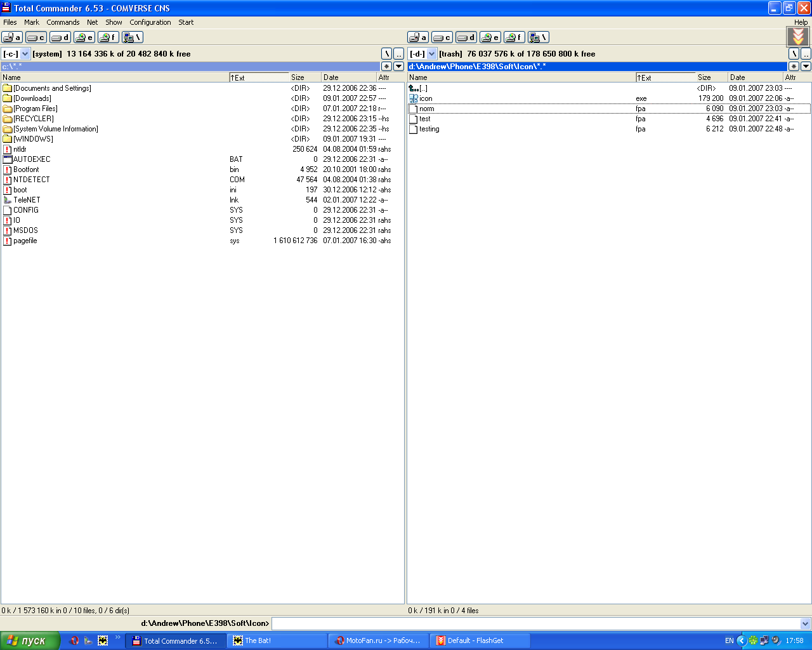Viewport: 812px width, 650px height.
Task: Open the Start menu in menu bar
Action: point(186,22)
